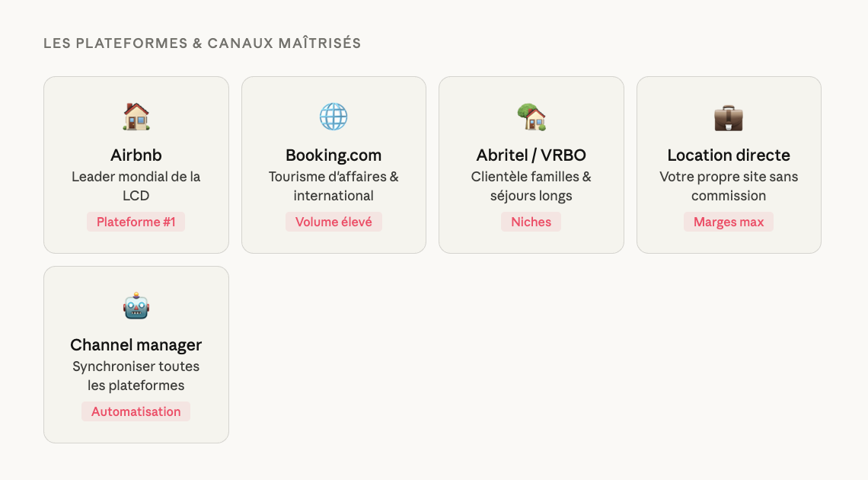Open the Booking.com card title
Screen dimensions: 868x480
pyautogui.click(x=333, y=155)
